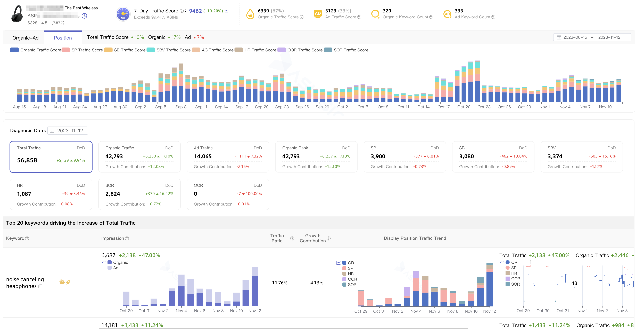Open product title The Best Wireless…
The image size is (644, 329).
click(x=83, y=8)
